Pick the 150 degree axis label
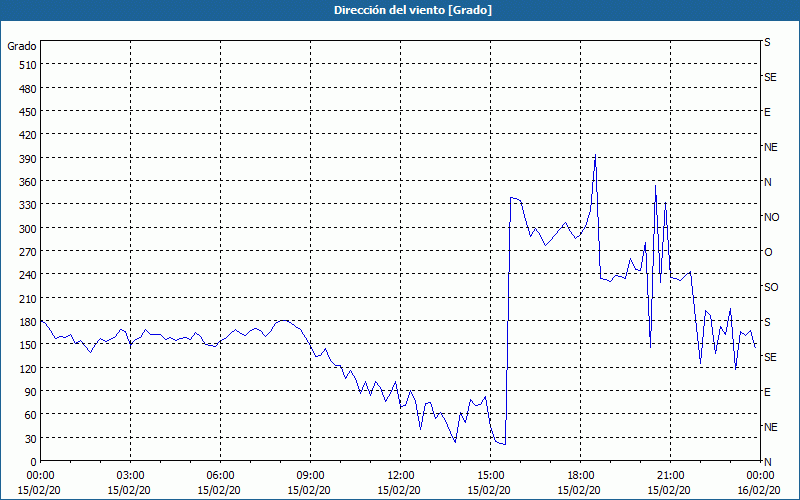The image size is (800, 500). (28, 345)
